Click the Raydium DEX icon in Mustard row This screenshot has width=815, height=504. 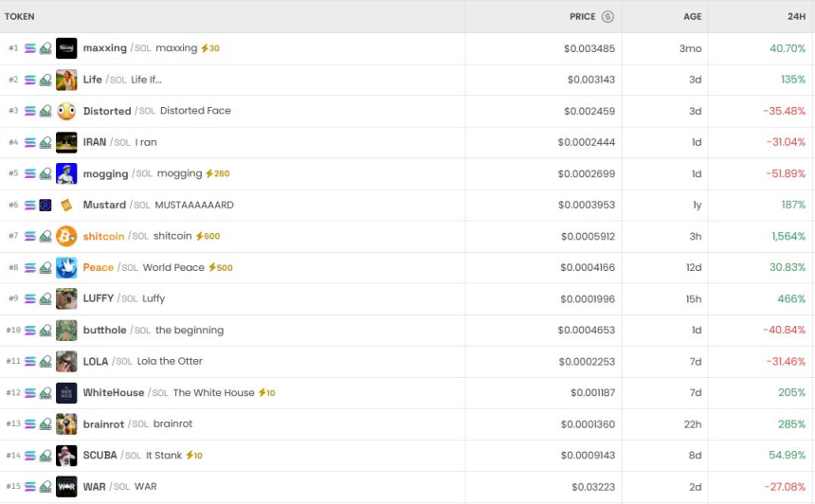[x=45, y=205]
